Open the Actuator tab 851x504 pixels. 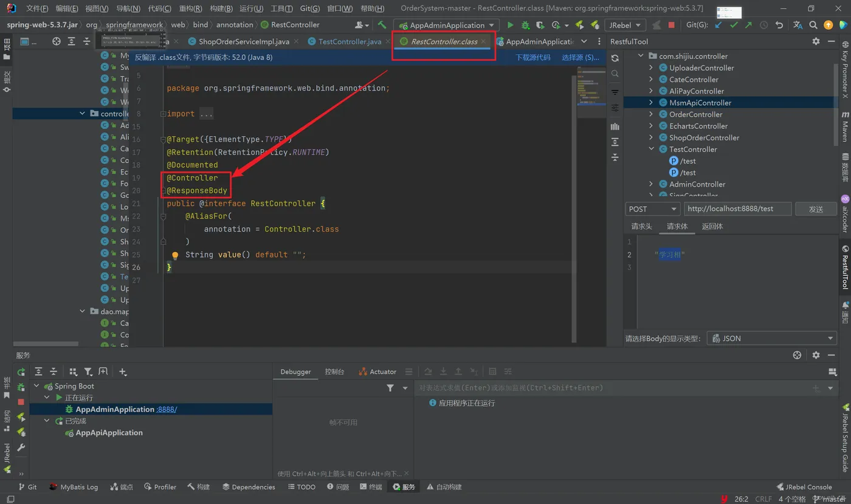[x=377, y=371]
